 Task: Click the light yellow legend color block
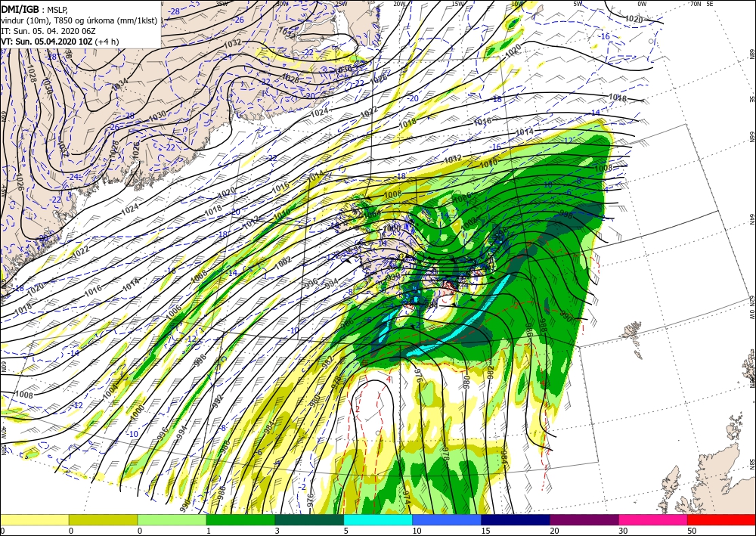coord(35,520)
